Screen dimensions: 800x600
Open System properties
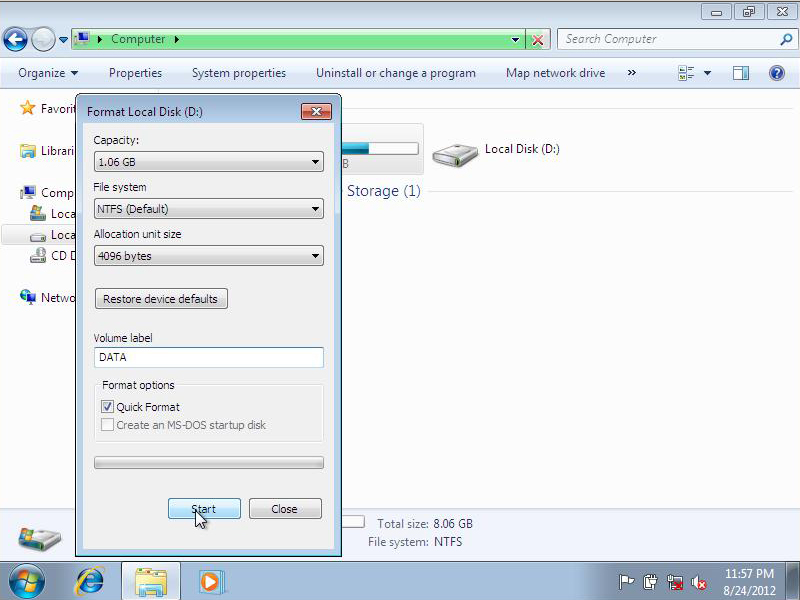(x=239, y=73)
